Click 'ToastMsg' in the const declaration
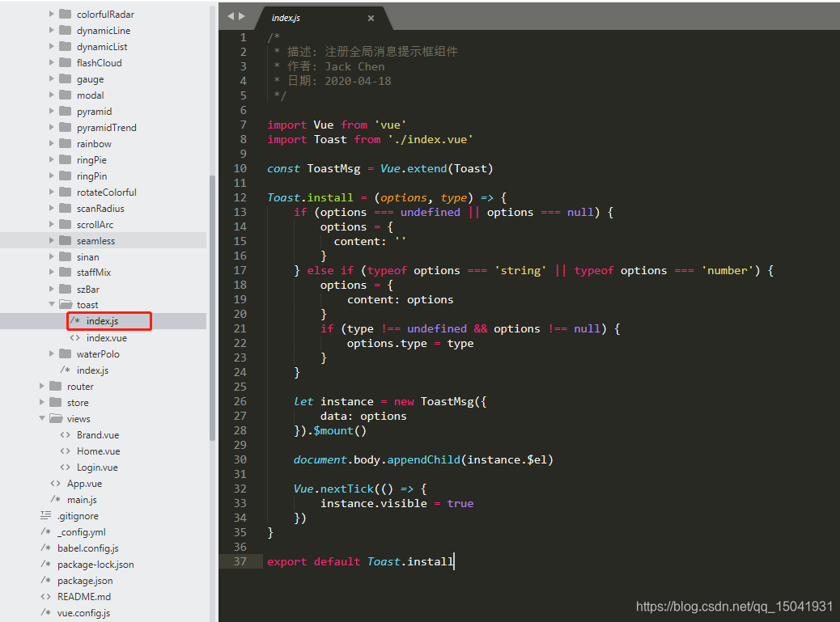The height and width of the screenshot is (622, 840). point(333,168)
